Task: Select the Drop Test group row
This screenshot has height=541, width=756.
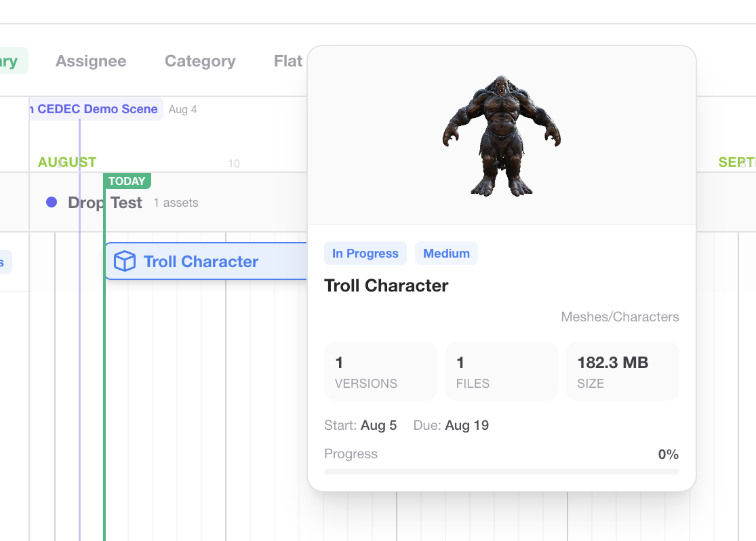Action: coord(169,203)
